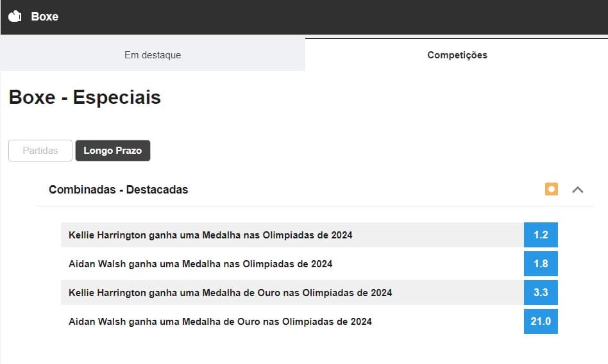
Task: Select the Partidas filter button
Action: click(40, 151)
